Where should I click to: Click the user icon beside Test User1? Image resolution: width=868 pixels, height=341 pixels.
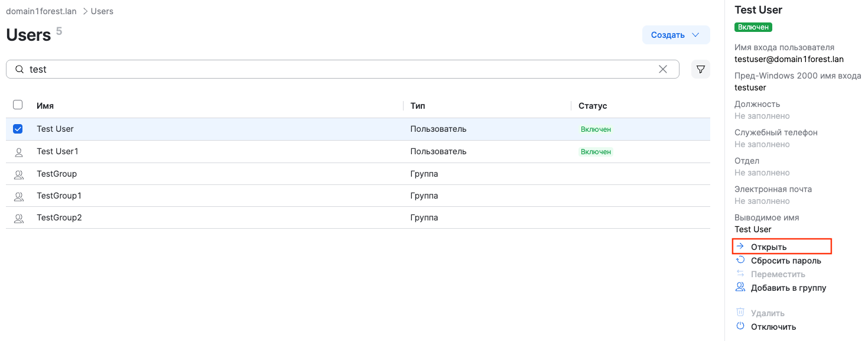18,152
